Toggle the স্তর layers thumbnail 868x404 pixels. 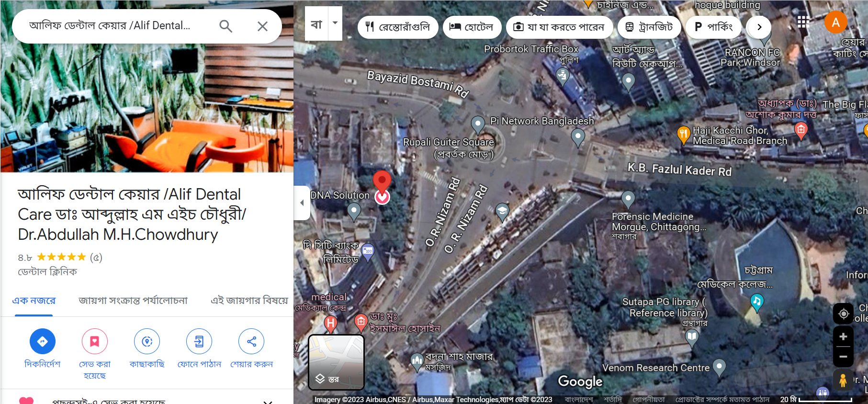point(336,362)
